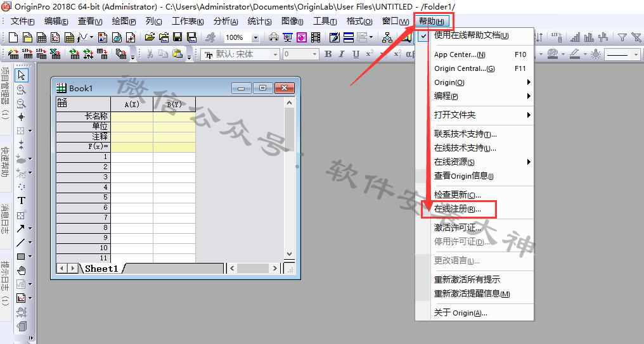This screenshot has height=344, width=644.
Task: Choose 检查更新(C)... menu entry
Action: (x=474, y=194)
